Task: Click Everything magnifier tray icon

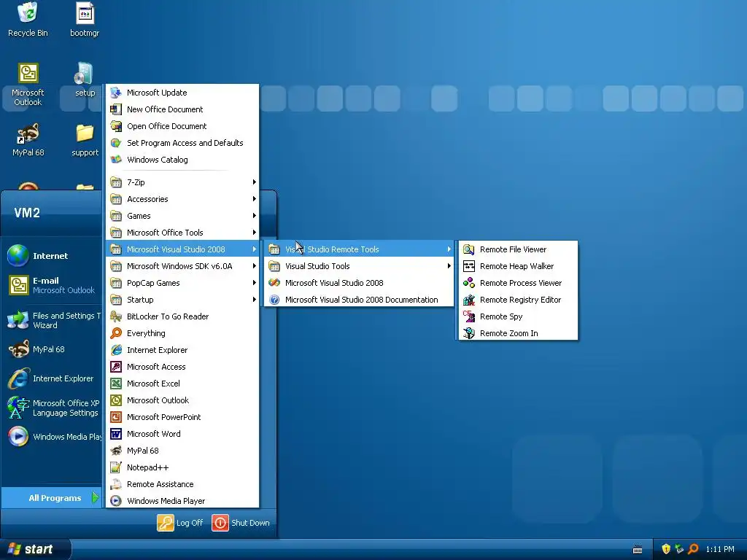Action: tap(694, 549)
